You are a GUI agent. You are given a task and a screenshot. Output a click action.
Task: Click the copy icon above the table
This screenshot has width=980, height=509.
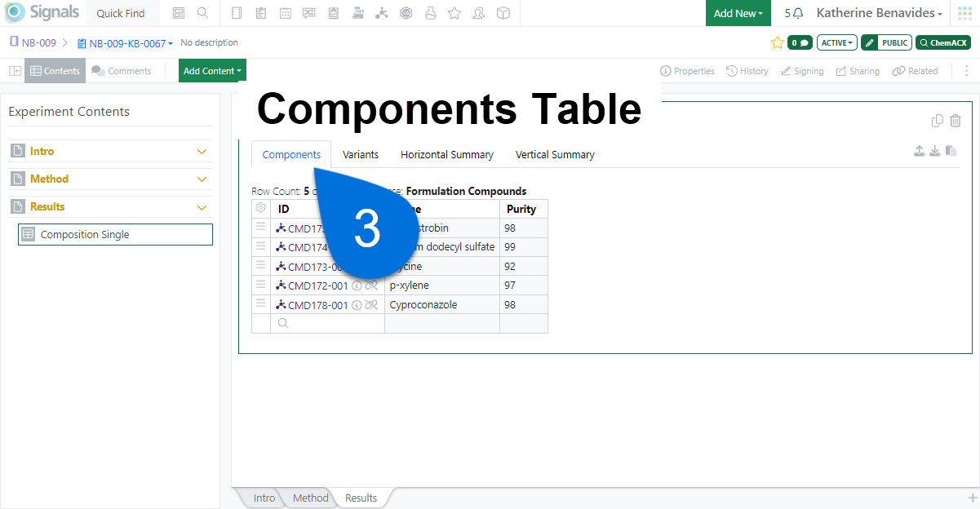click(938, 121)
